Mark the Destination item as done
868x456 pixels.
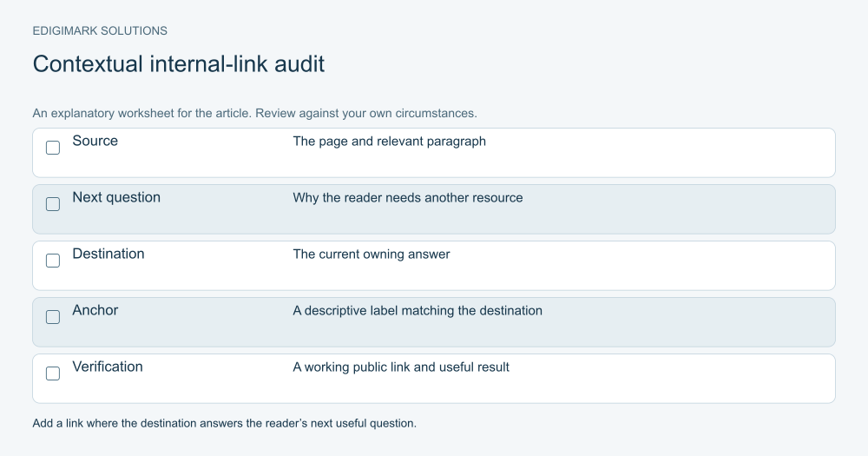(x=53, y=261)
